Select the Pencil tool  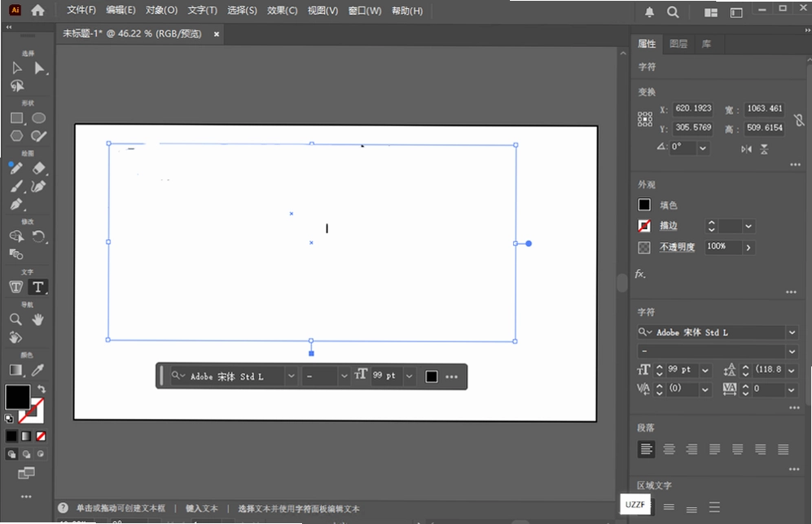coord(16,168)
